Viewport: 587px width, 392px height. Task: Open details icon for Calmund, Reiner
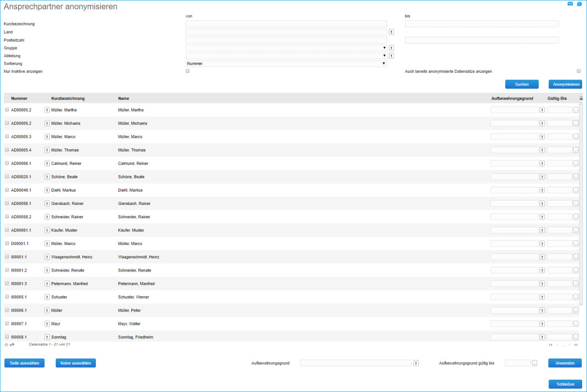click(47, 163)
